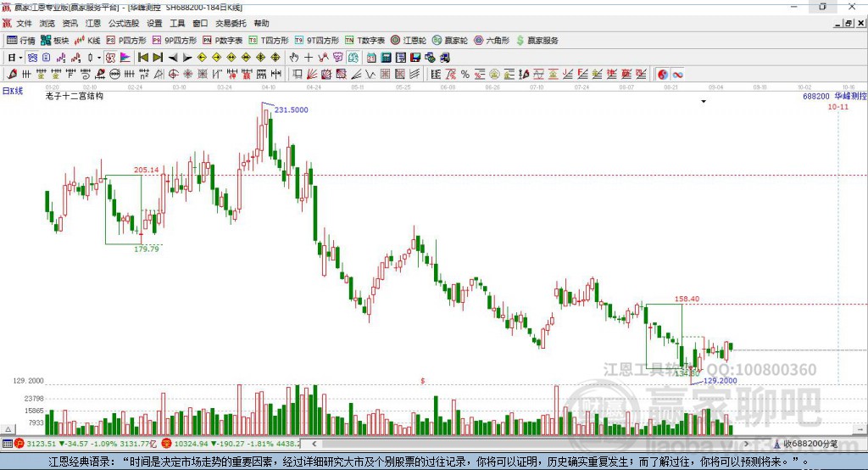Toggle the highlighted 权 adjustment icon
This screenshot has height=470, width=868.
pyautogui.click(x=110, y=58)
